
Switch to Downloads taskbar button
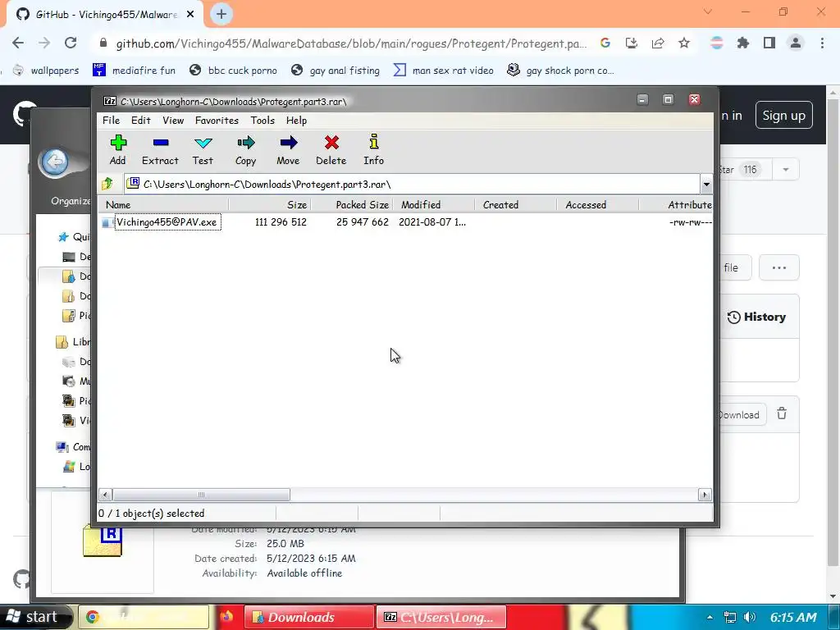(309, 617)
